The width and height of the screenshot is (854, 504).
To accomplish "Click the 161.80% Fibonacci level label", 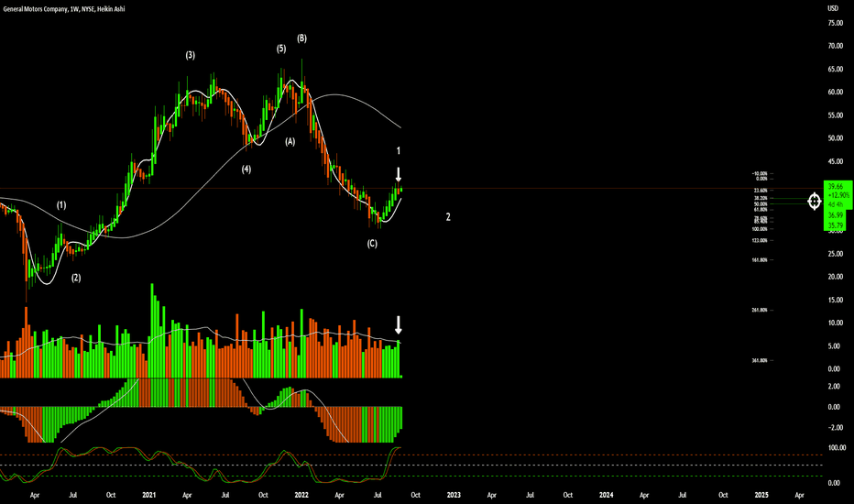I will 760,260.
